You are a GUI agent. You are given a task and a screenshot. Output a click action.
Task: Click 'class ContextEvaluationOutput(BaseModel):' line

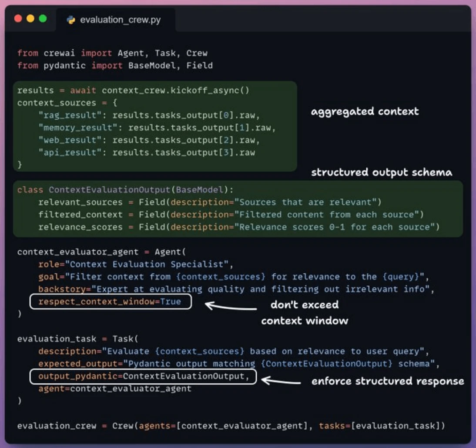point(125,190)
